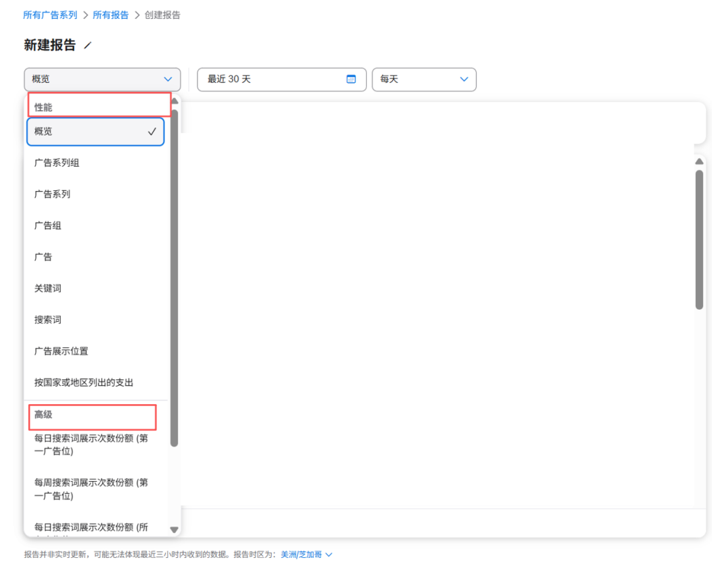
Task: Click the 创建报告 breadcrumb text
Action: pyautogui.click(x=162, y=15)
